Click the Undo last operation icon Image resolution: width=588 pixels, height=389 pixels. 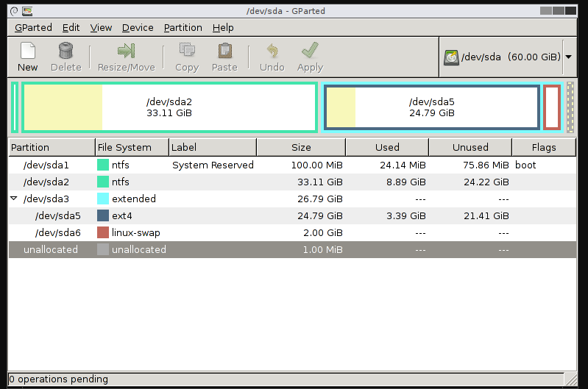(272, 51)
